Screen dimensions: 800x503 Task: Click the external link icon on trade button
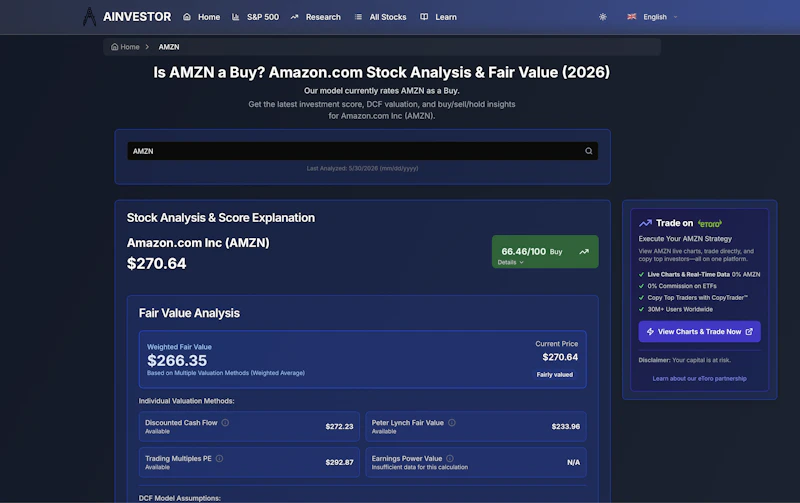pyautogui.click(x=749, y=332)
